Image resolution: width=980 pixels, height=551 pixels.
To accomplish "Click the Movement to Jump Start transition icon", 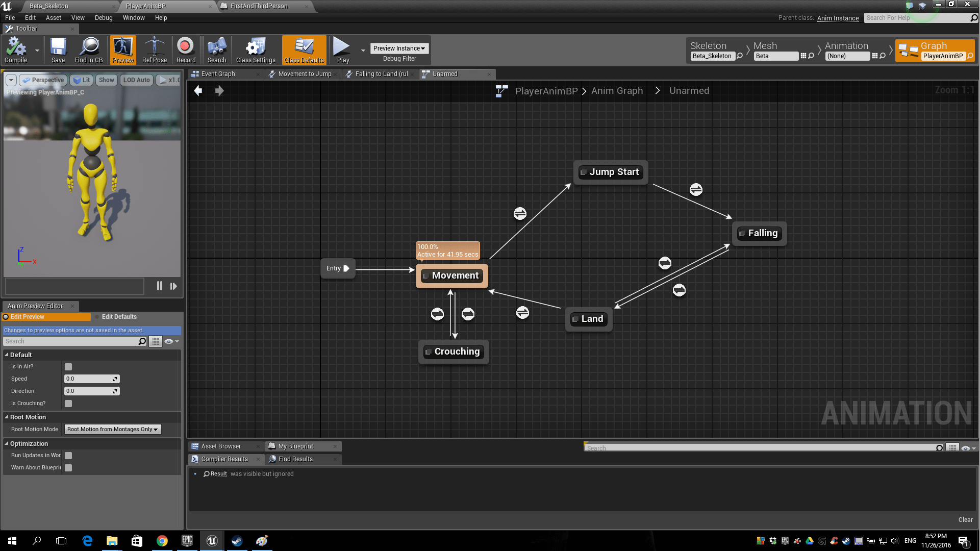I will (520, 213).
